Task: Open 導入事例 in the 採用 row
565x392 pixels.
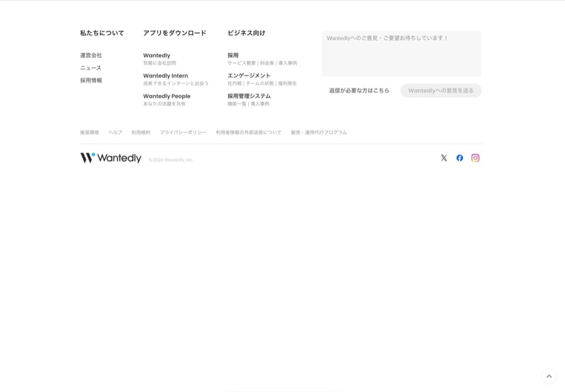Action: pyautogui.click(x=288, y=63)
